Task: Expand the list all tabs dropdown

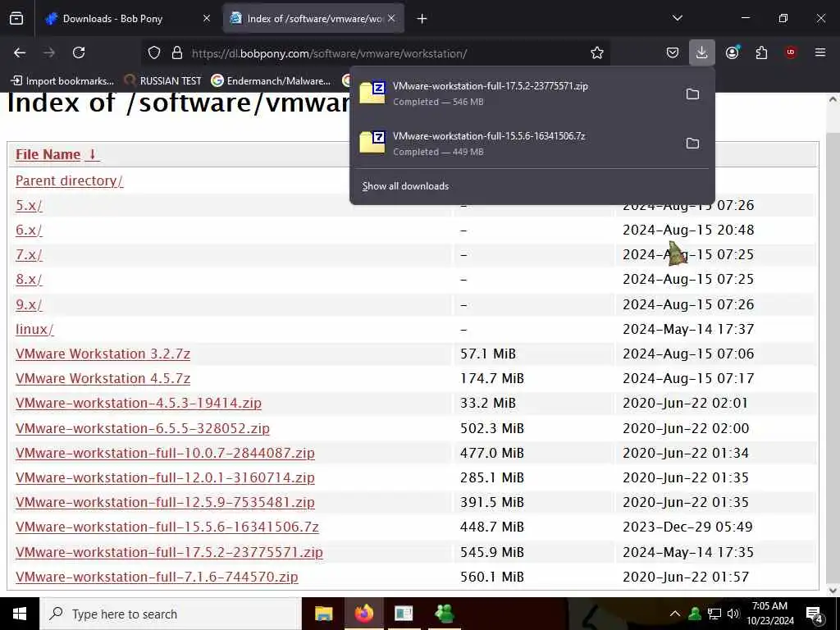Action: tap(677, 18)
